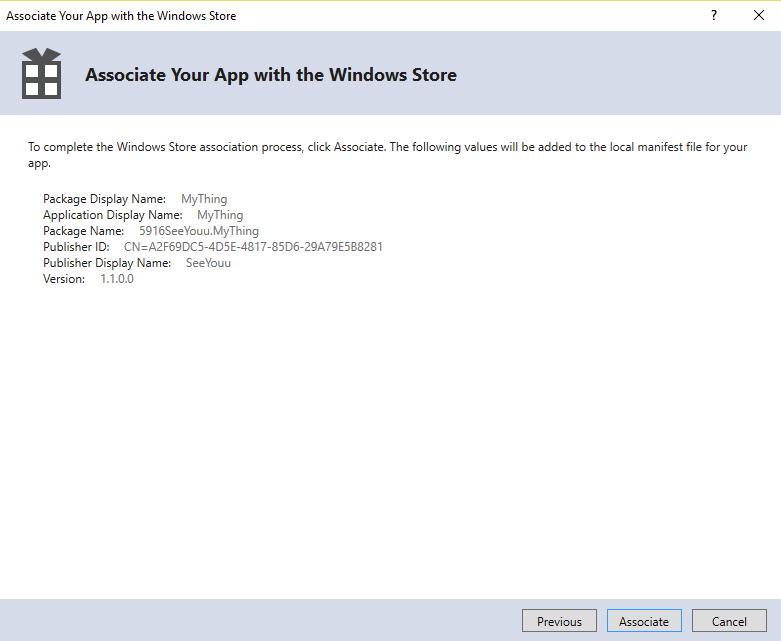Select the SeeYouu publisher display name value
781x641 pixels.
click(x=208, y=263)
